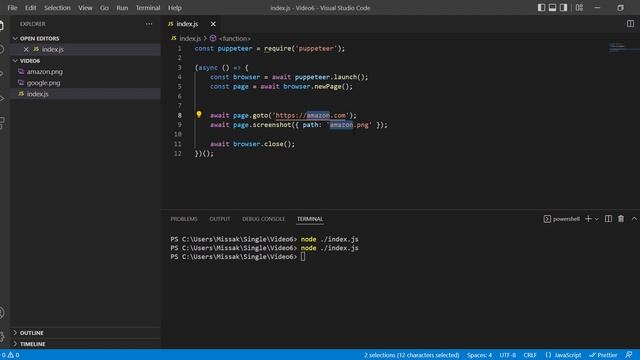
Task: Open the feedback icon in status bar
Action: 629,355
